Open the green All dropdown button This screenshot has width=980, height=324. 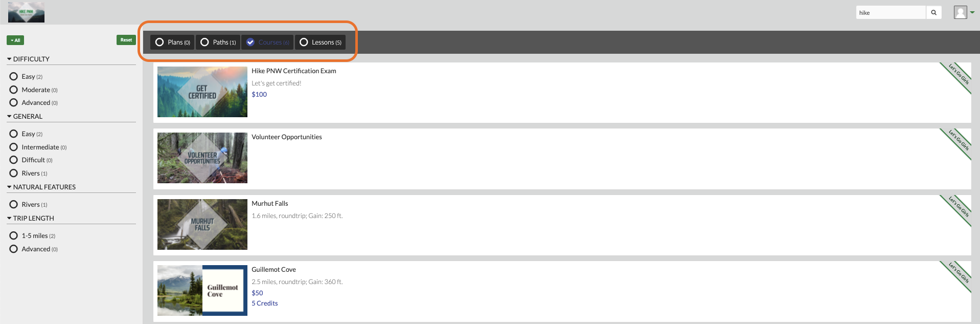tap(15, 40)
